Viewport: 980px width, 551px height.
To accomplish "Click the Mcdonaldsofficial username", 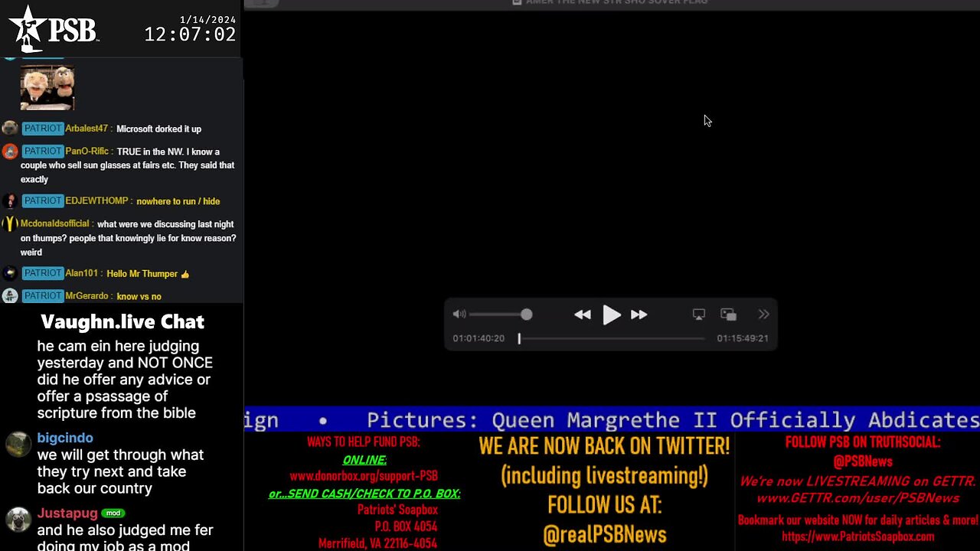I will 55,224.
